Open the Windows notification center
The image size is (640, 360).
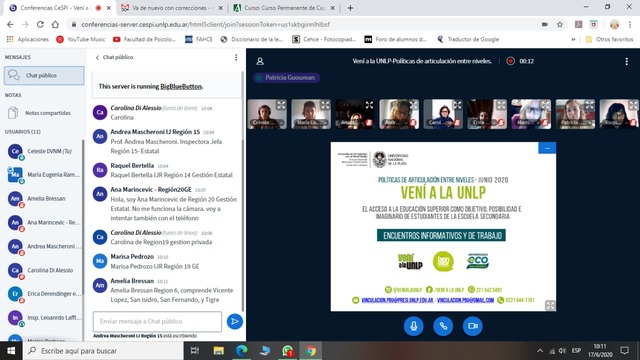(x=624, y=351)
